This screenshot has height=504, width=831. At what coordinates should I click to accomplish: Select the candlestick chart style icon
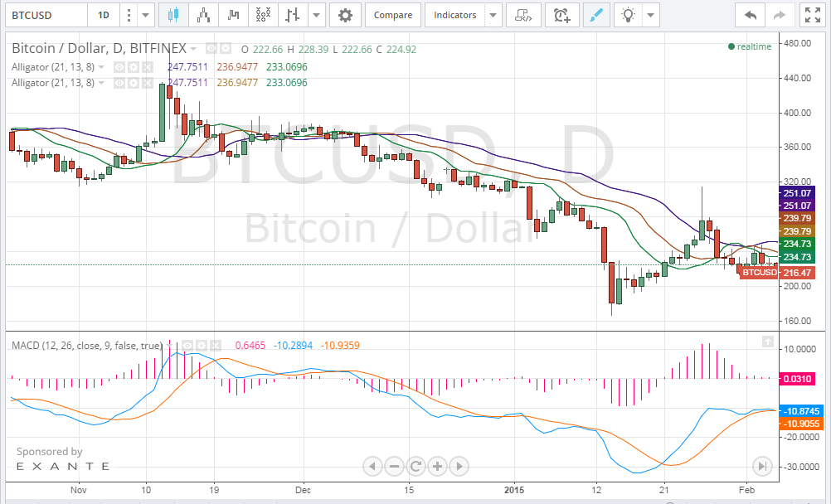coord(173,14)
